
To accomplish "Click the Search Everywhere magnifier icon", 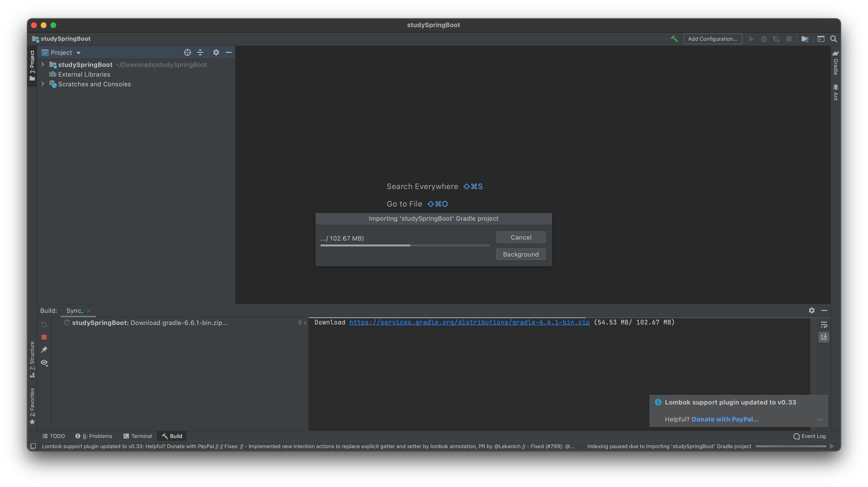I will 833,39.
